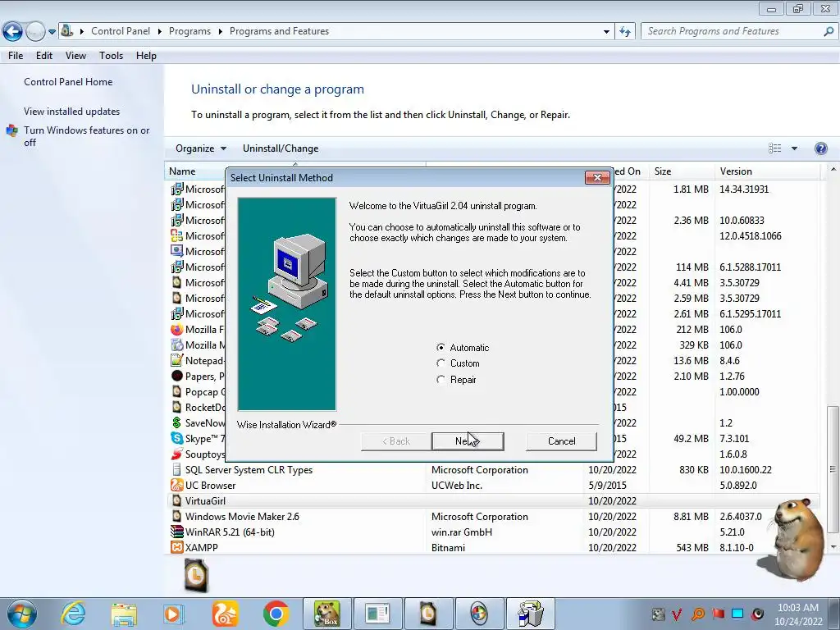Image resolution: width=840 pixels, height=630 pixels.
Task: Sort by the Name column header
Action: (182, 171)
